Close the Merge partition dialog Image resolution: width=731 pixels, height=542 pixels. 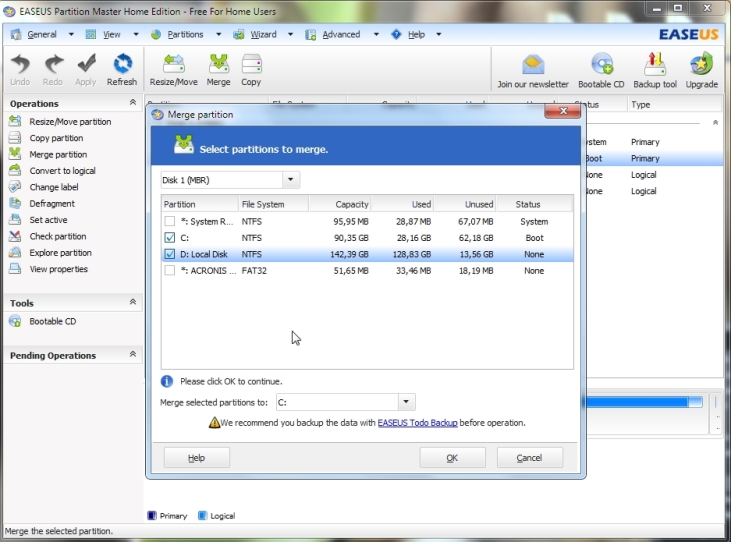click(x=563, y=111)
